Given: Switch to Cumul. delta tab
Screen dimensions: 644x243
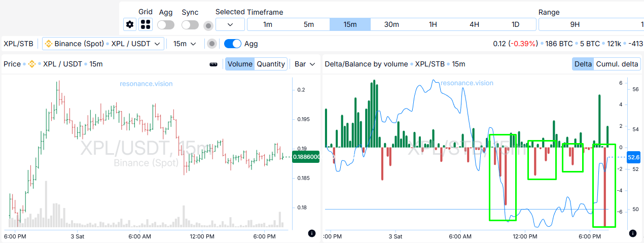Looking at the screenshot, I should click(x=617, y=64).
